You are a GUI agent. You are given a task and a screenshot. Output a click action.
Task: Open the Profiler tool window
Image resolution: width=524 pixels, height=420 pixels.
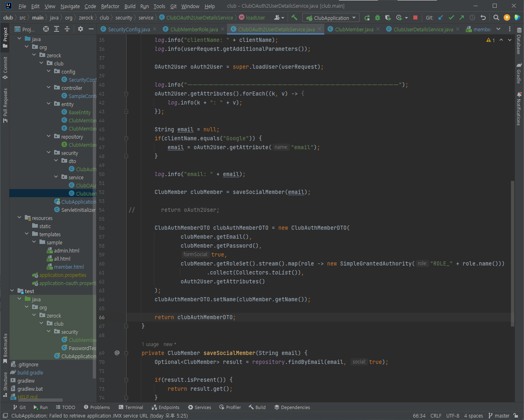click(230, 407)
